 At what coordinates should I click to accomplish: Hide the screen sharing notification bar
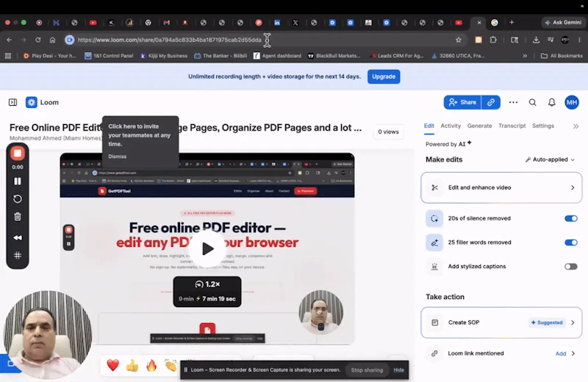point(398,370)
